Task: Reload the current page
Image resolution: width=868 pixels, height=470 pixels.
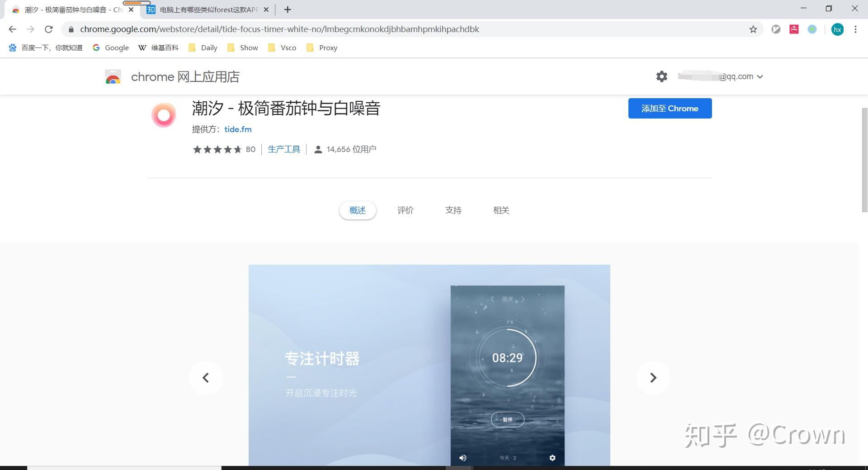Action: 49,29
